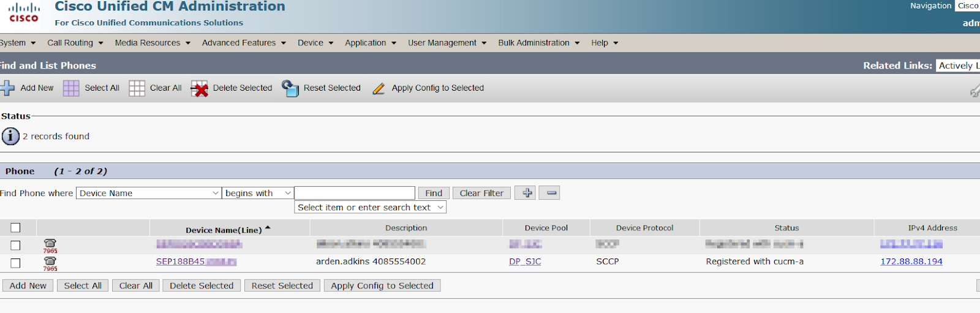Open the SEP188B45 device link

pos(196,262)
